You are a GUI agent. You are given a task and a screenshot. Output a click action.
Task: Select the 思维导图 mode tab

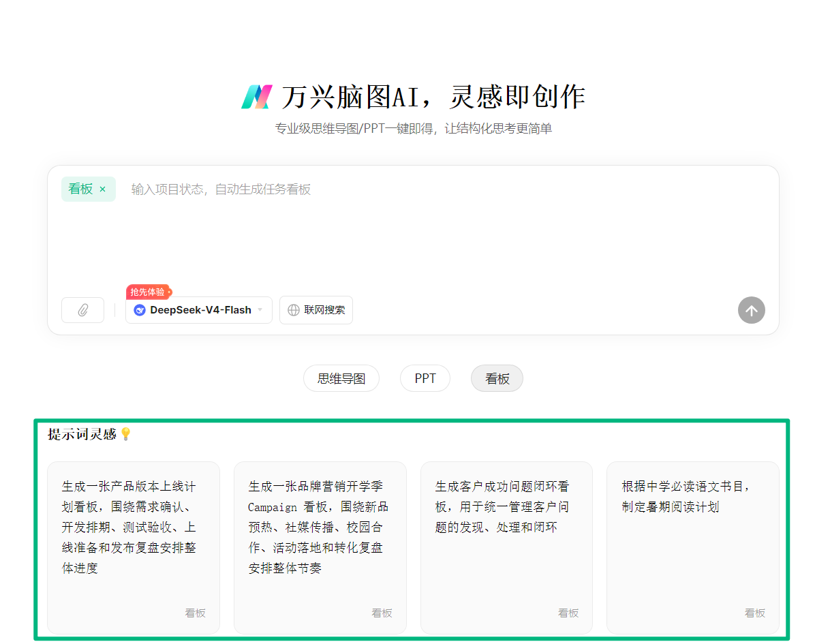341,378
